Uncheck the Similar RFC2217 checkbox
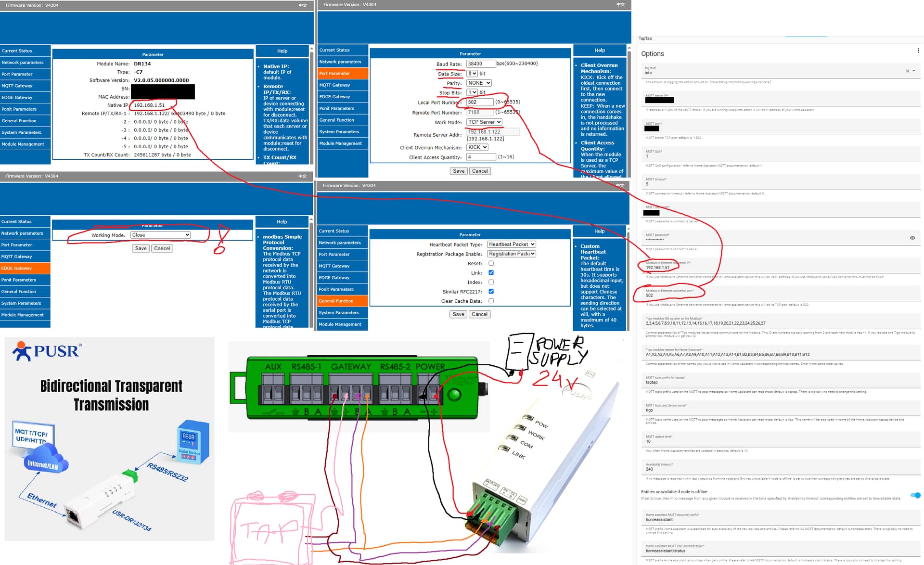 491,291
